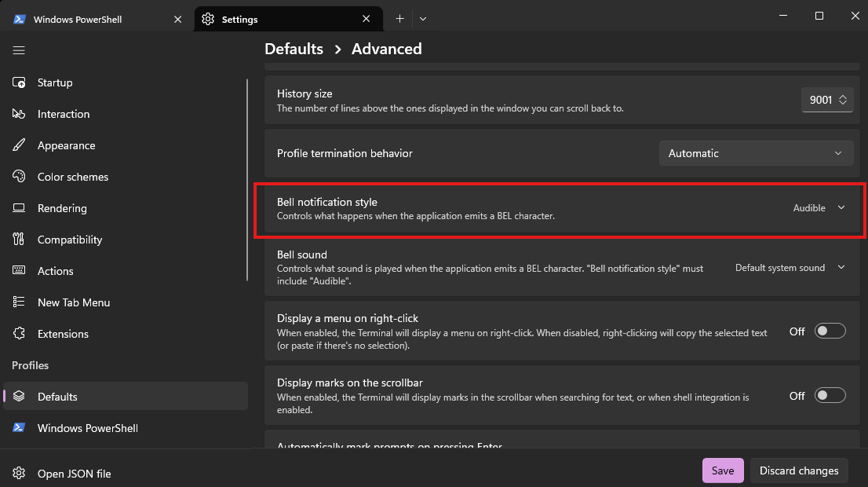
Task: Click the Compatibility tools icon
Action: click(x=19, y=240)
